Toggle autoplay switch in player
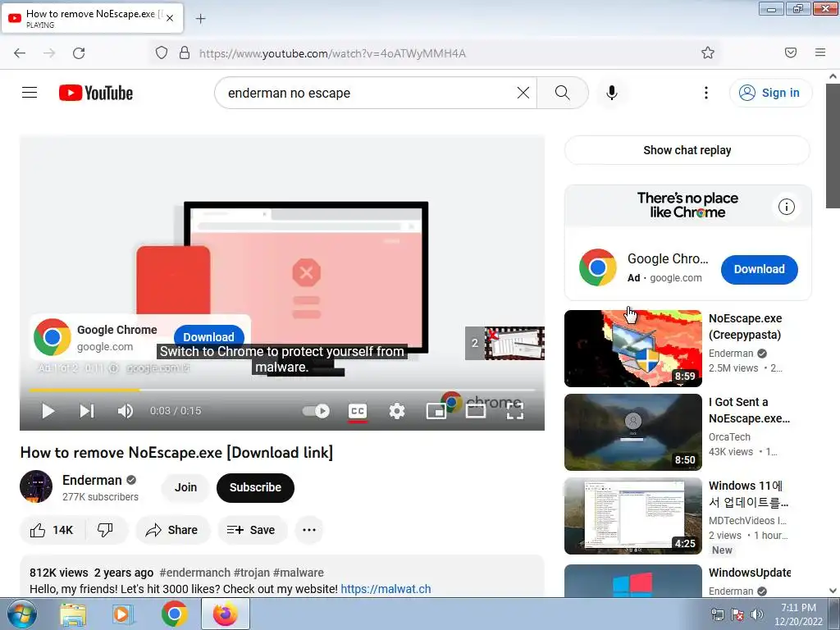 [316, 411]
